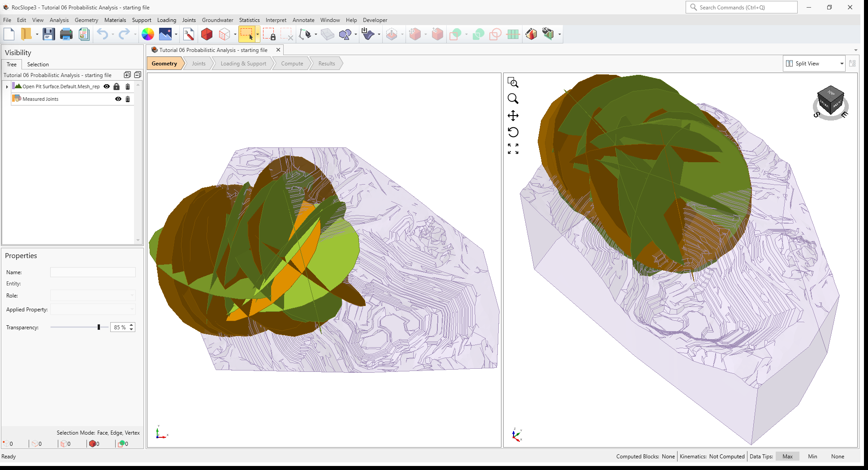Click the primitive shapes icon

click(345, 34)
